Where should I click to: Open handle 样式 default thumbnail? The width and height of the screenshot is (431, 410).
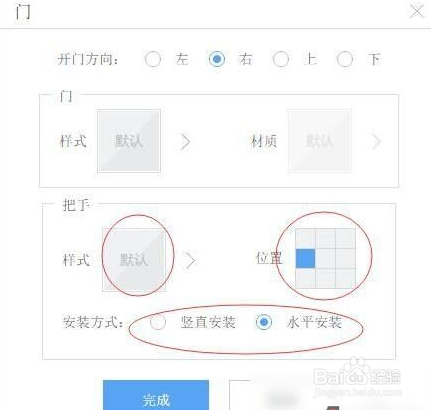click(x=134, y=259)
